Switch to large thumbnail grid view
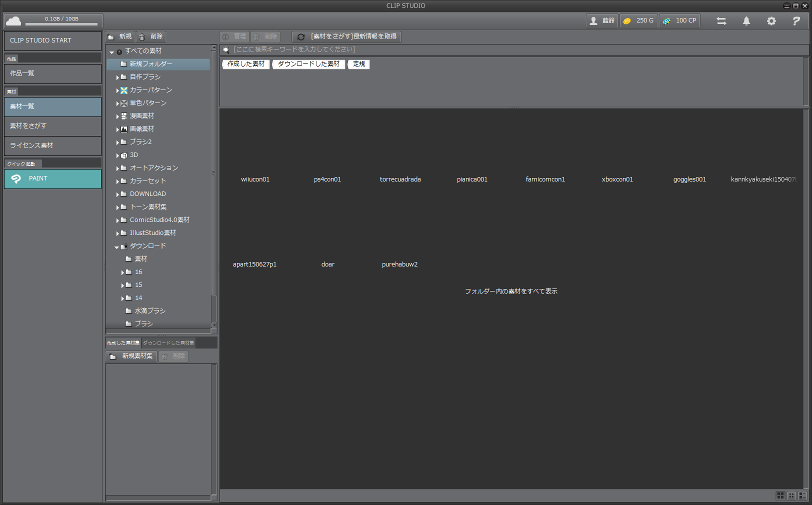This screenshot has width=812, height=505. click(x=780, y=495)
